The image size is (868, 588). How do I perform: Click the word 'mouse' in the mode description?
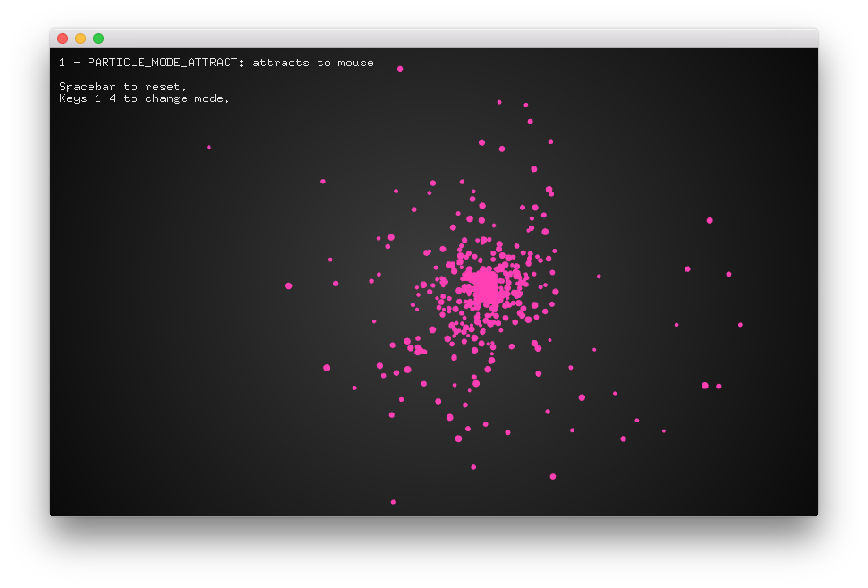[356, 63]
